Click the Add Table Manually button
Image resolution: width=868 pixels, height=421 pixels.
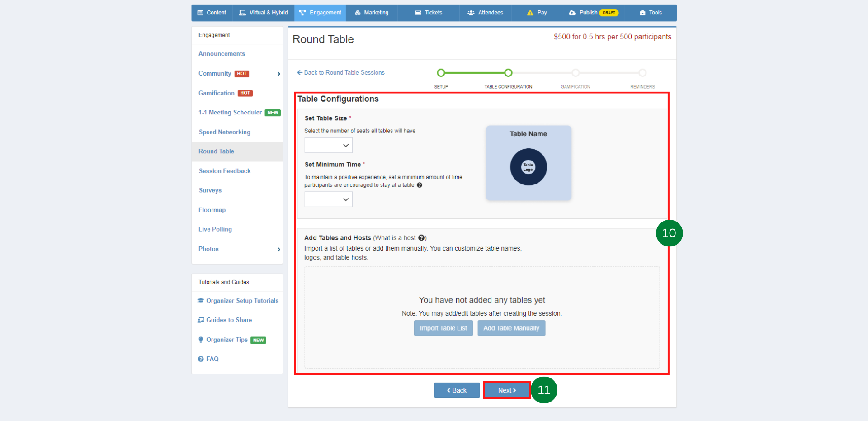pos(511,328)
